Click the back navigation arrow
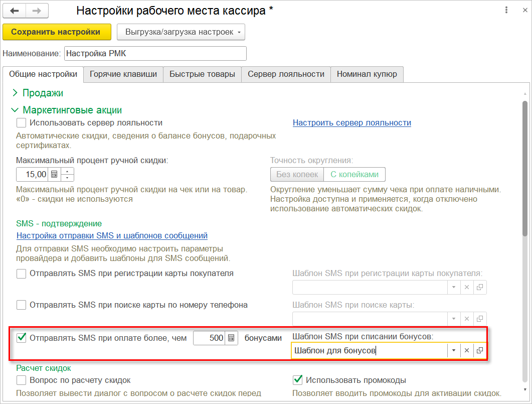Viewport: 532px width, 404px height. click(14, 11)
